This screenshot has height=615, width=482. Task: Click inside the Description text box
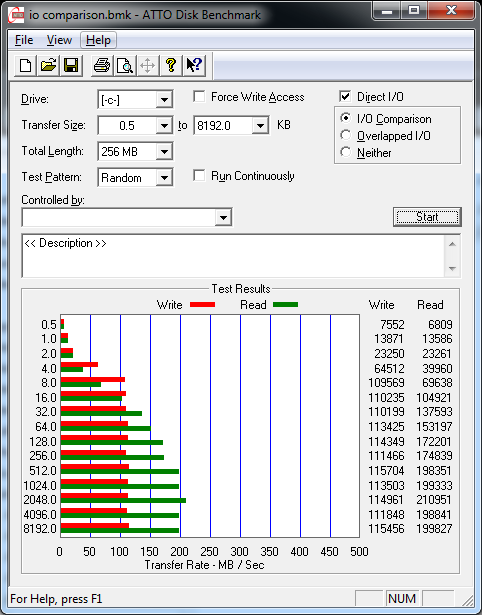click(234, 256)
